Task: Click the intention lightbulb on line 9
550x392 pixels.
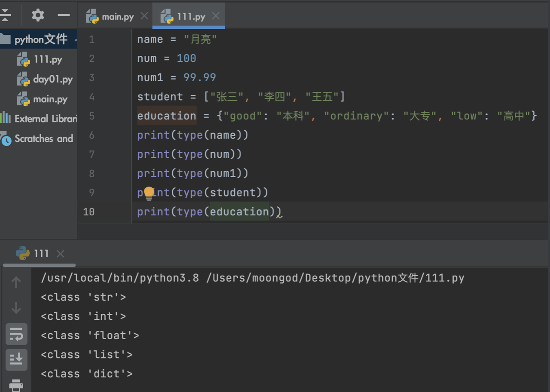Action: pyautogui.click(x=149, y=193)
